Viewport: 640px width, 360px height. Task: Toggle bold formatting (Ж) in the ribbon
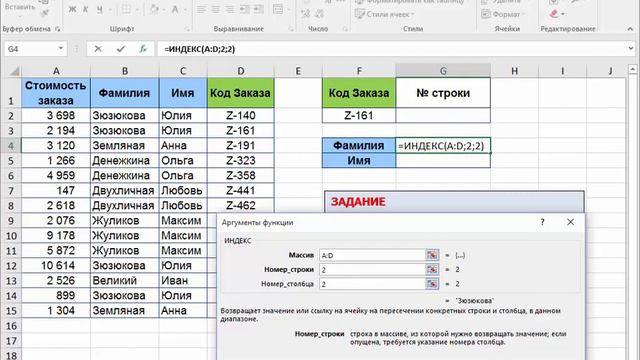[72, 9]
